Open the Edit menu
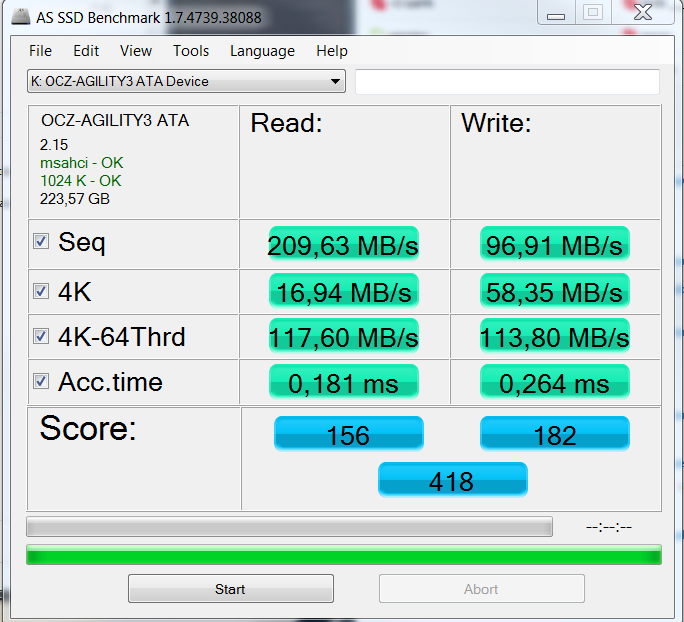The height and width of the screenshot is (622, 684). 86,51
